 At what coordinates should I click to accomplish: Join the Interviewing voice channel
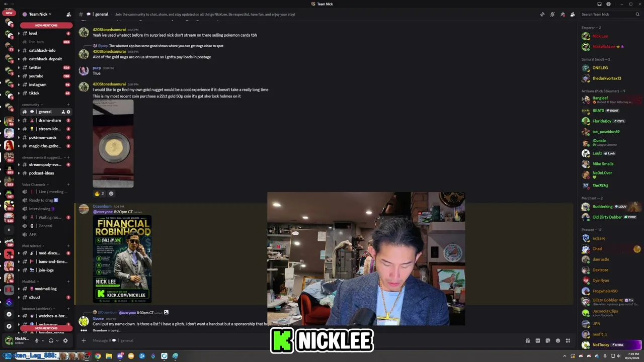(x=45, y=209)
